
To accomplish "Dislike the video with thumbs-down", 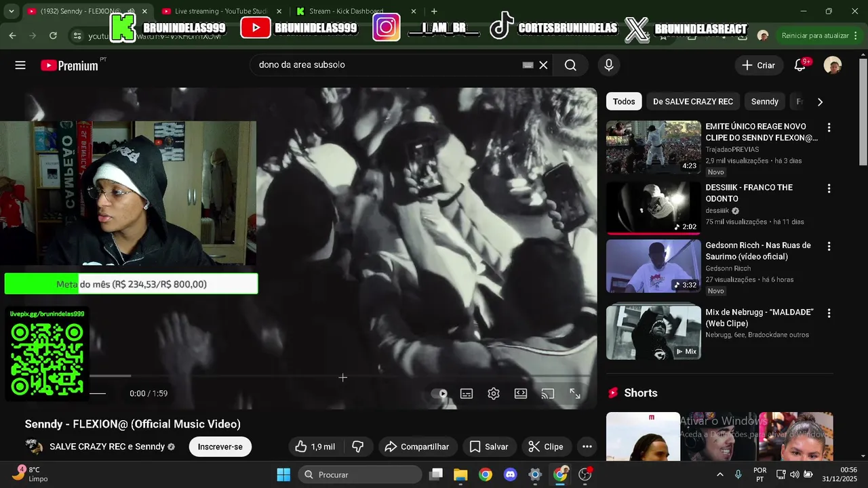I will tap(358, 447).
